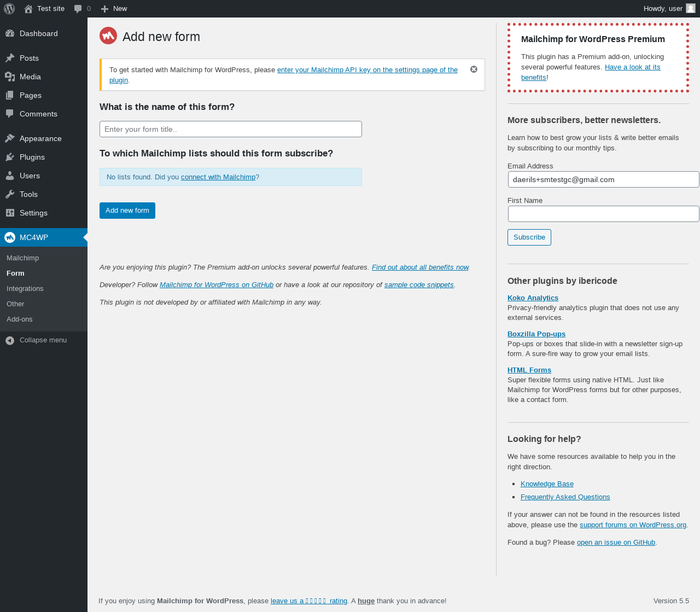Click the Subscribe button
The image size is (700, 612).
(529, 237)
